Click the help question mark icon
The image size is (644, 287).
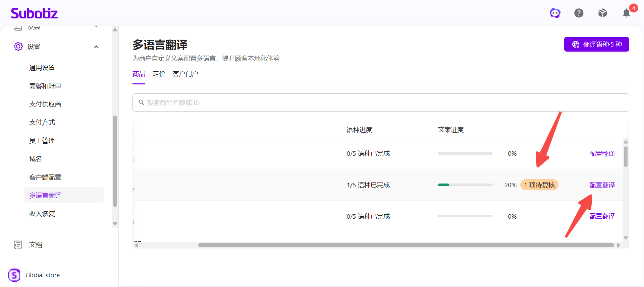[x=579, y=13]
